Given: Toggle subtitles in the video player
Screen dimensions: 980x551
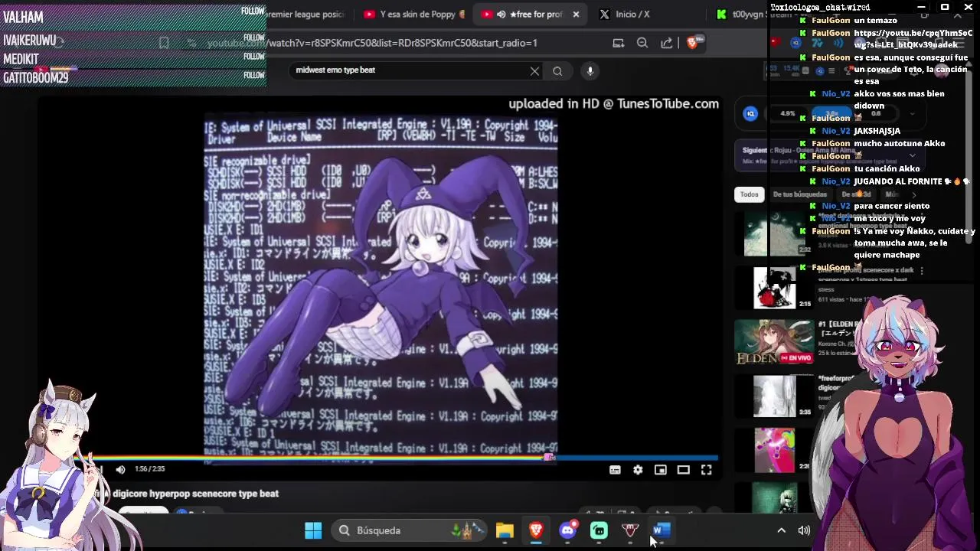Looking at the screenshot, I should tap(615, 470).
